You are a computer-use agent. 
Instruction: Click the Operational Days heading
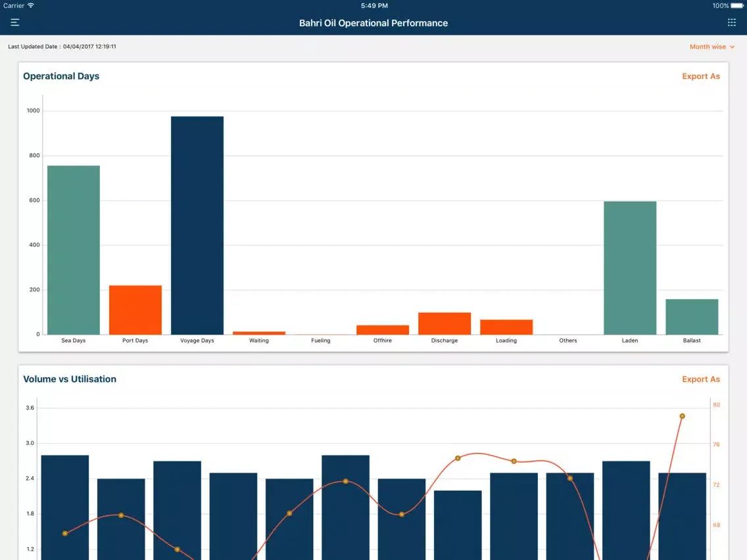61,76
